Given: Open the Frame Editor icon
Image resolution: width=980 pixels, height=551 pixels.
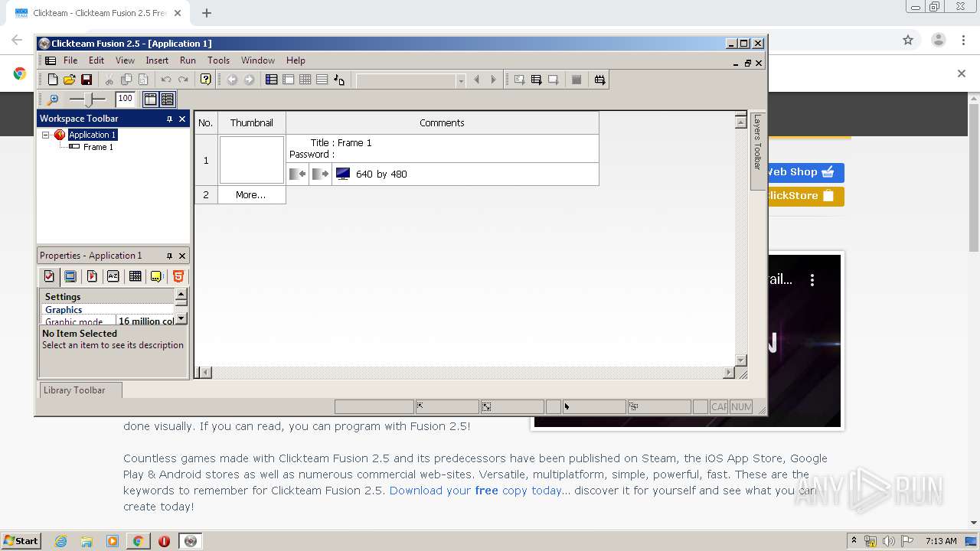Looking at the screenshot, I should tap(288, 80).
